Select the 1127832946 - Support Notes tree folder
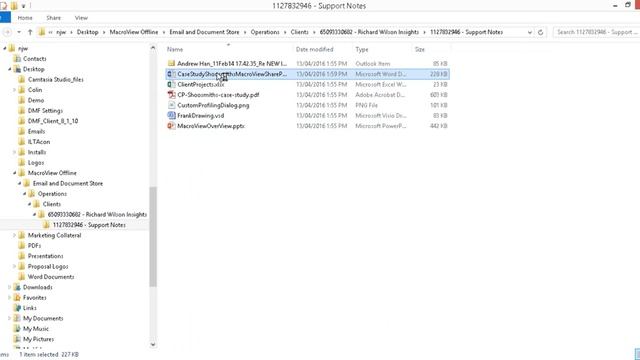Viewport: 640px width, 360px height. [x=89, y=225]
